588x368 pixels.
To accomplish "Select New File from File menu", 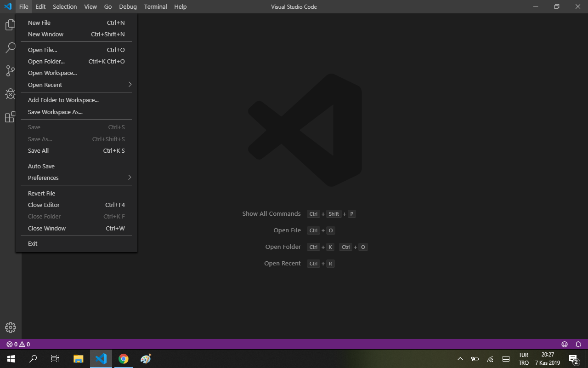I will (76, 23).
